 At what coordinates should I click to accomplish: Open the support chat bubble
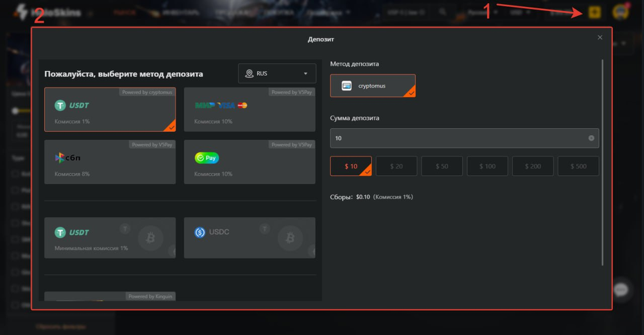click(x=621, y=289)
